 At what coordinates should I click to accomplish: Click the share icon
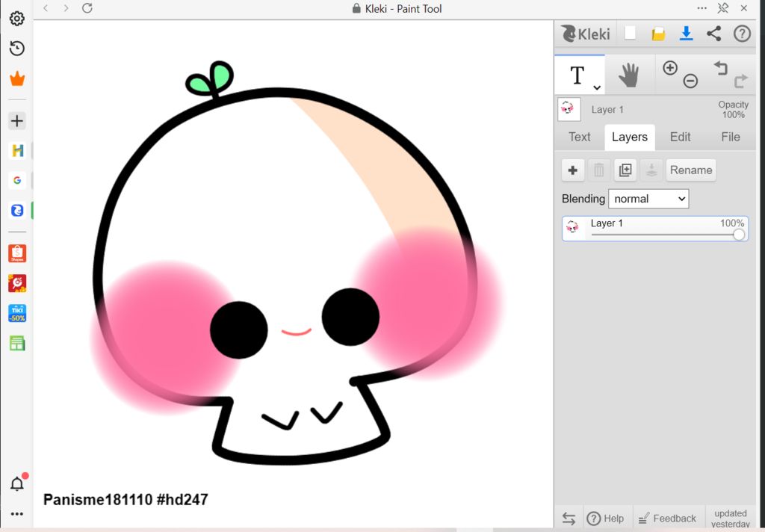pos(713,34)
